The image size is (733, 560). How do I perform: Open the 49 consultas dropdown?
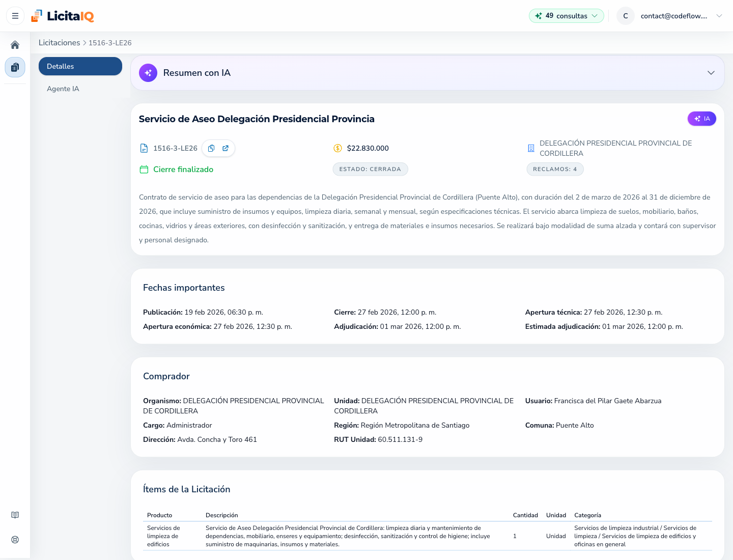pyautogui.click(x=567, y=16)
